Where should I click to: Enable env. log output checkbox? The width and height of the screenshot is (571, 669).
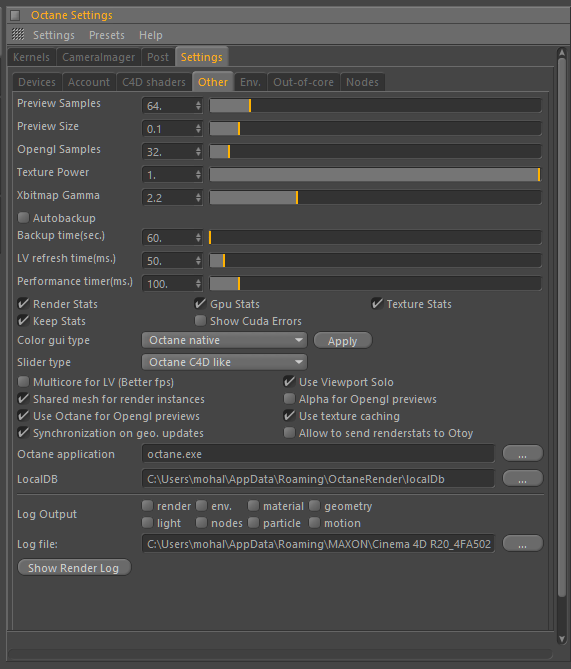point(201,506)
